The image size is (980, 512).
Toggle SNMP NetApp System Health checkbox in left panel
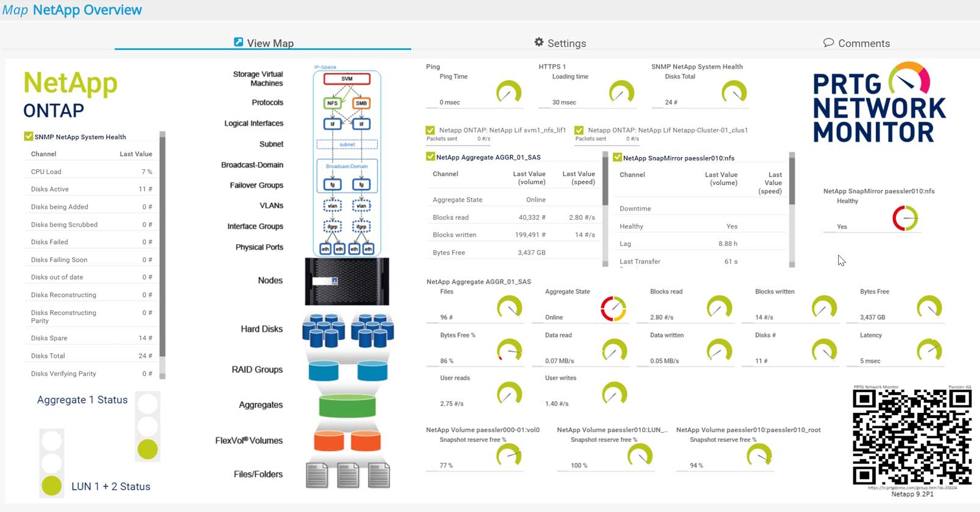point(28,136)
